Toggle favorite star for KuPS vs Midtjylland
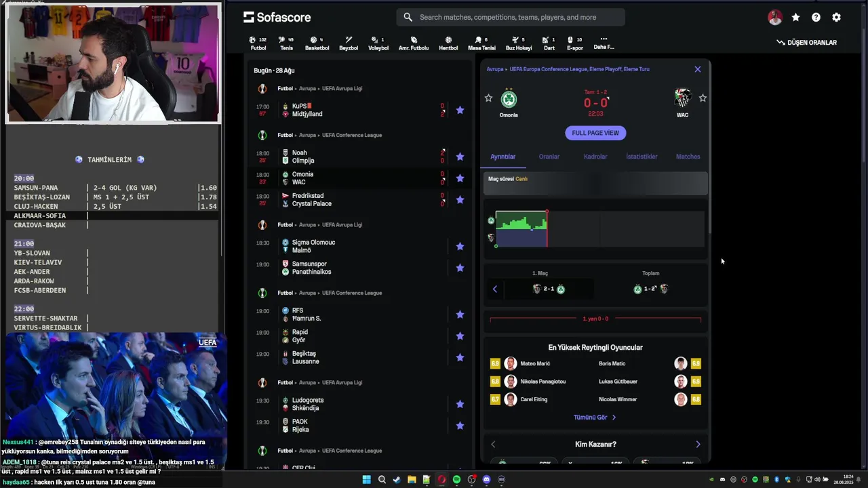 [x=460, y=110]
